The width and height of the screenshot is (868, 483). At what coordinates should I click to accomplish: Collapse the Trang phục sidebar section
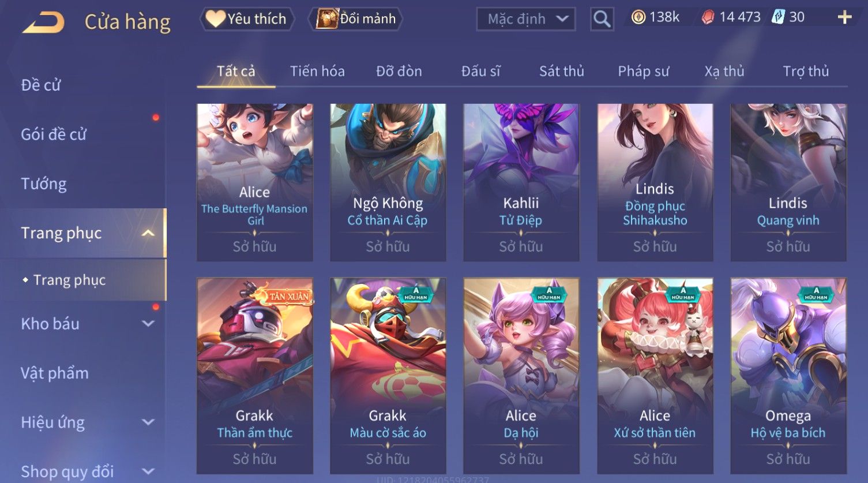click(x=148, y=233)
